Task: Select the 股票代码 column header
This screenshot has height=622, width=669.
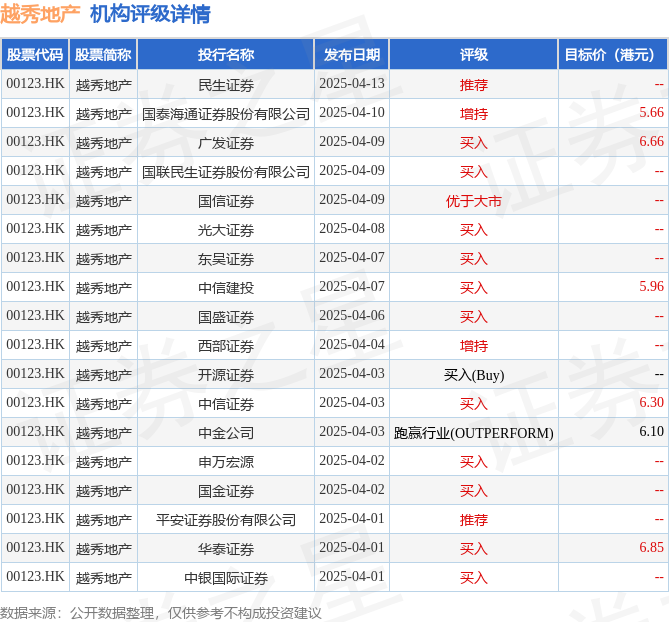Action: (35, 55)
